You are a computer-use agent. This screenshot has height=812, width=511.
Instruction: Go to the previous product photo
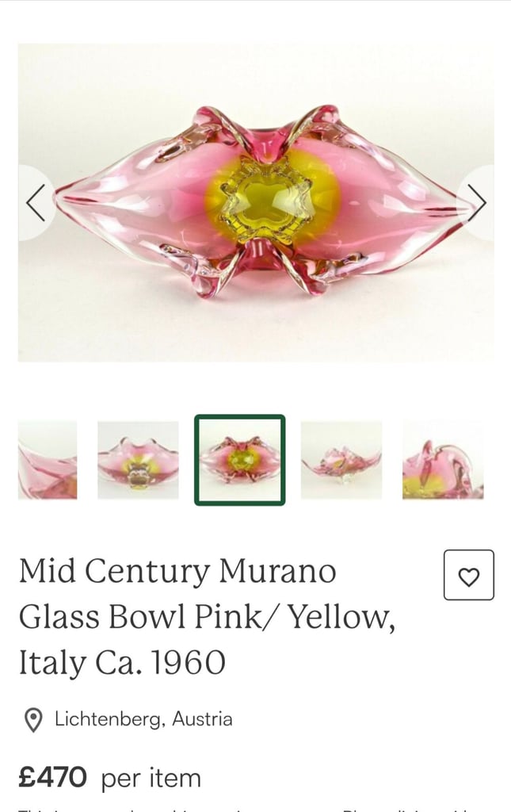point(36,202)
